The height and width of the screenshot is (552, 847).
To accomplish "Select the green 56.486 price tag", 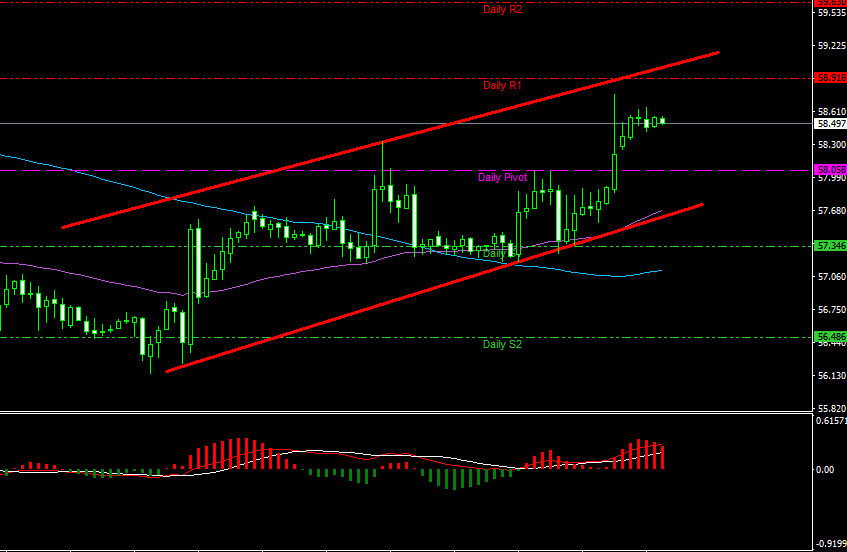I will point(831,336).
